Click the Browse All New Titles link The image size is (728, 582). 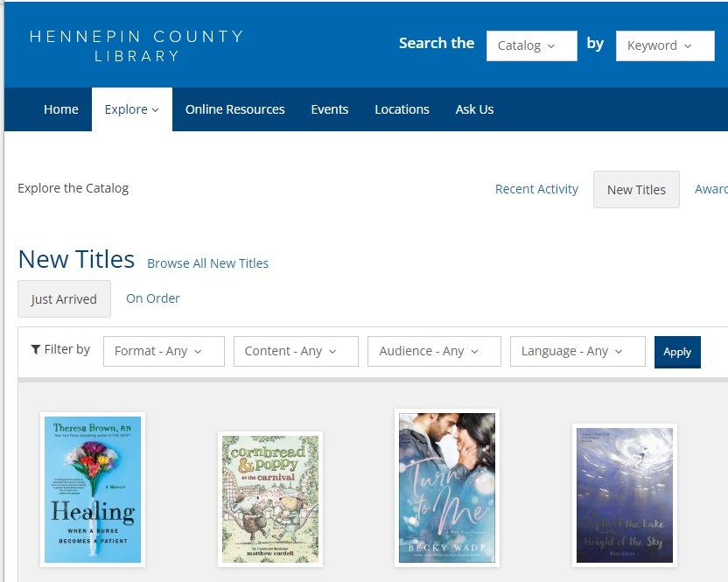(207, 263)
